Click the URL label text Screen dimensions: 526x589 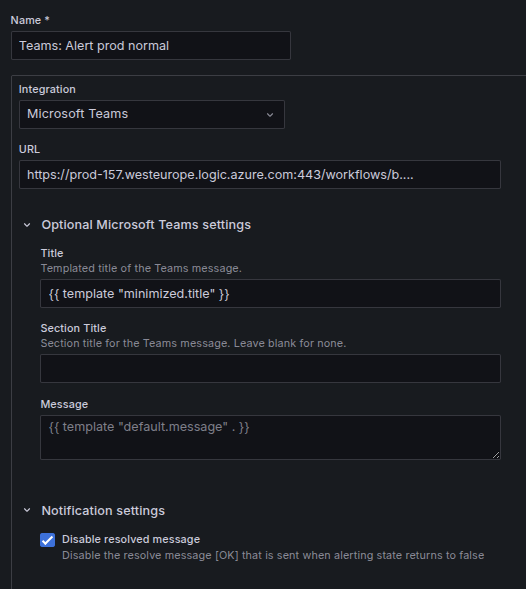pos(29,150)
